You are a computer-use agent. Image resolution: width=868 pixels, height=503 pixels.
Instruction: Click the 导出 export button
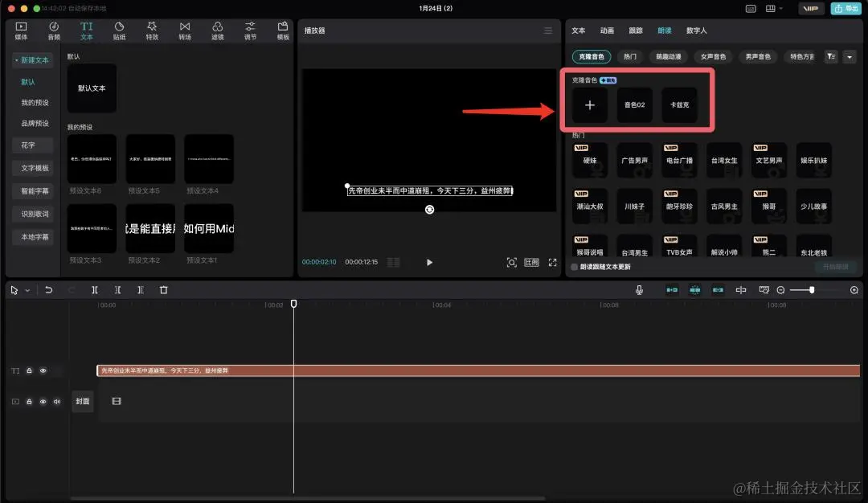point(845,8)
